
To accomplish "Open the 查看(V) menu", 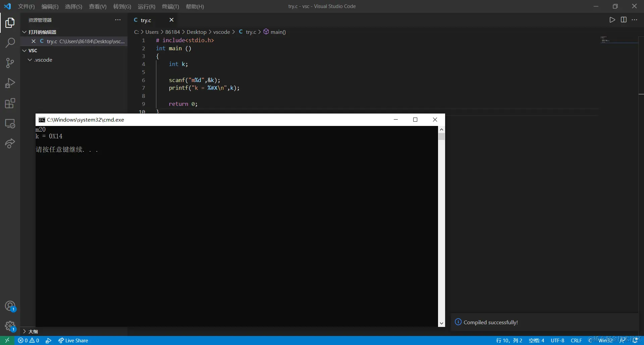I will tap(98, 6).
